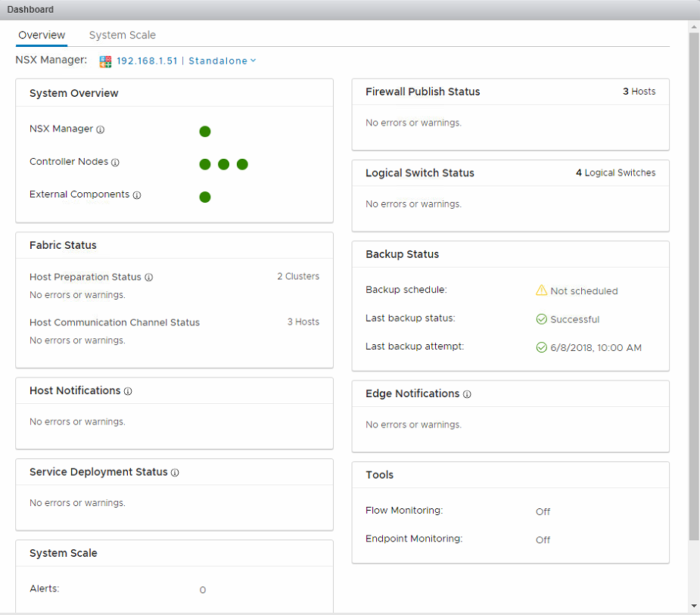Click the Host Preparation Status info icon
The image size is (700, 615).
click(x=148, y=278)
